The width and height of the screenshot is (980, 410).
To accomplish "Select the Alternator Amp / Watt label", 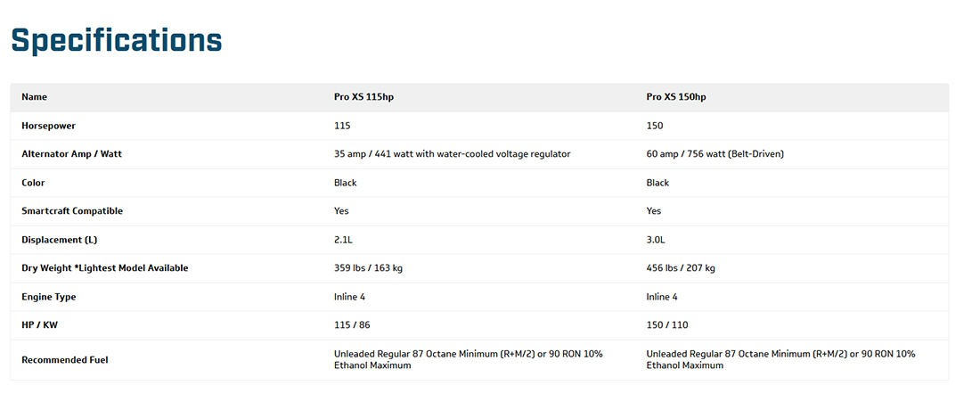I will point(72,154).
